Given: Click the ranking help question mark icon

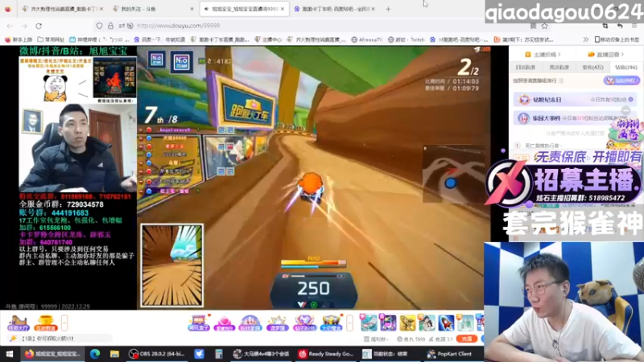Looking at the screenshot, I should 561,81.
